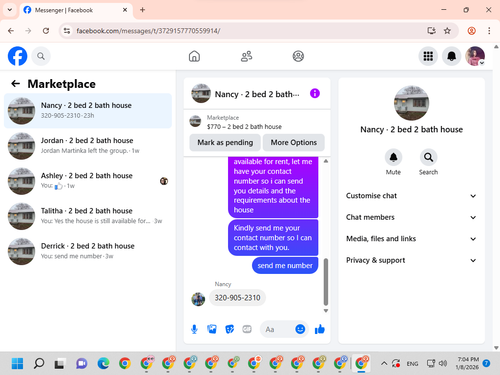Click the 320-905-2310 message bubble
Image resolution: width=500 pixels, height=375 pixels.
(x=237, y=298)
